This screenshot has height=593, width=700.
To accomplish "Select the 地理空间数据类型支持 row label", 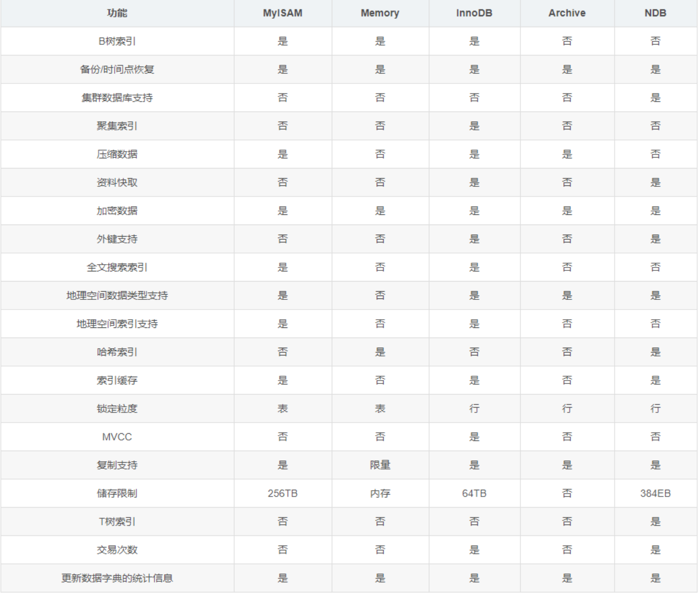I will tap(117, 296).
